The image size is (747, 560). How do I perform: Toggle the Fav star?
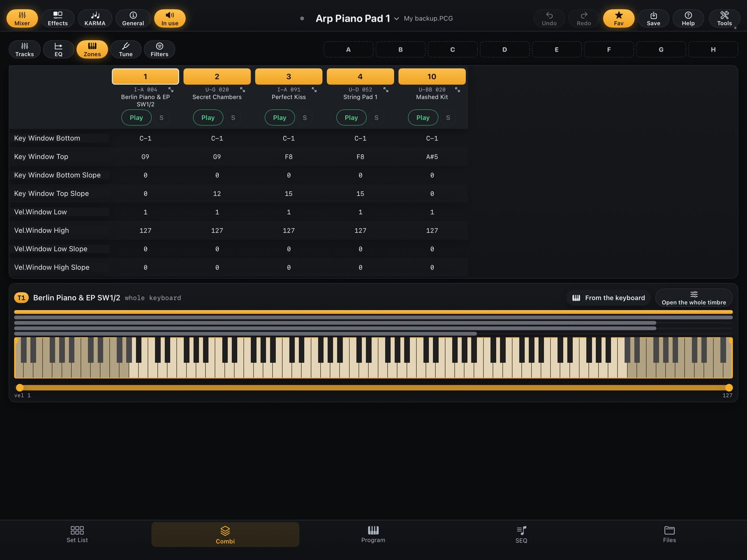coord(619,18)
